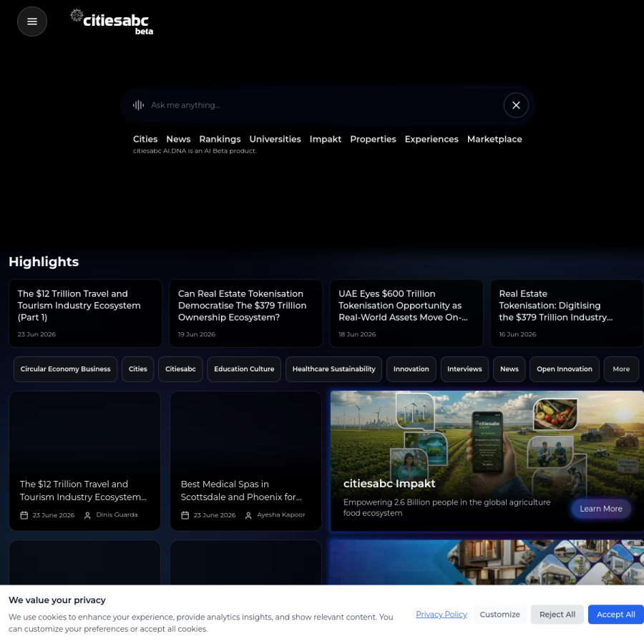Select the Impakt navigation link

pyautogui.click(x=326, y=140)
